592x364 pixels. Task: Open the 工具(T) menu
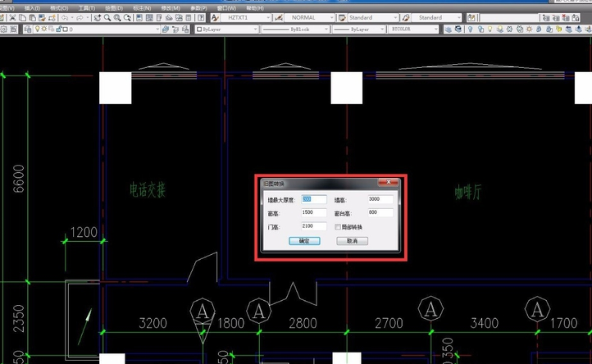click(x=87, y=8)
